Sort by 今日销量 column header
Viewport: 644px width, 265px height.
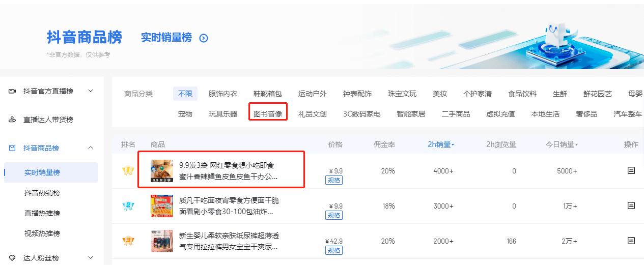click(562, 144)
